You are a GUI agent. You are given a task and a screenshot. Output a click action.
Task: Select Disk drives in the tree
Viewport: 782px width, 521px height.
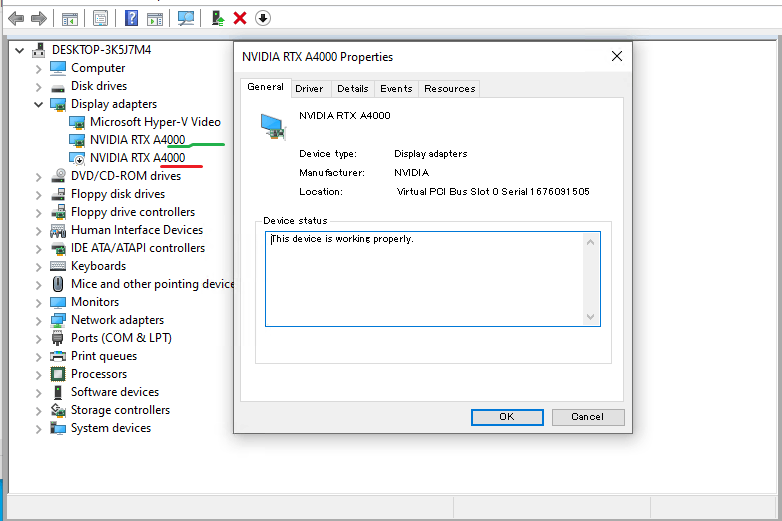[99, 86]
